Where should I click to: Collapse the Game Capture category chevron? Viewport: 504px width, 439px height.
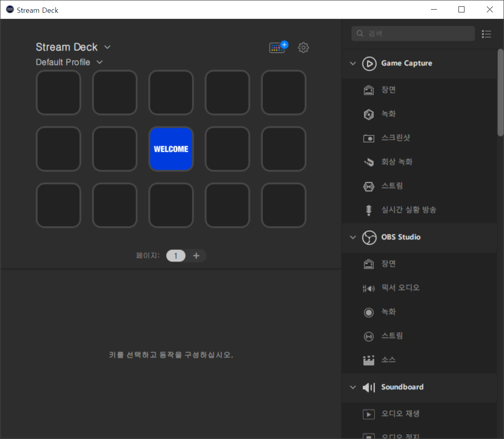(353, 63)
